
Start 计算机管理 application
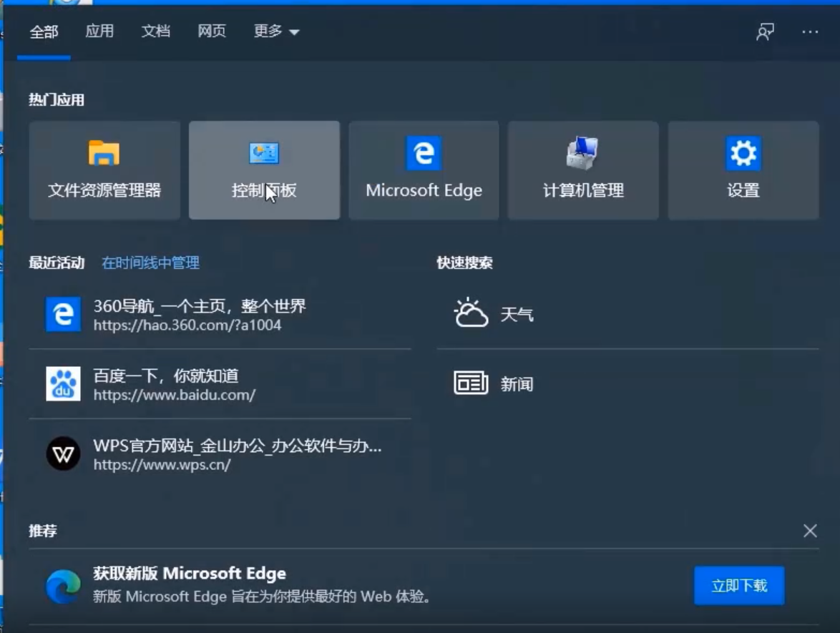582,170
